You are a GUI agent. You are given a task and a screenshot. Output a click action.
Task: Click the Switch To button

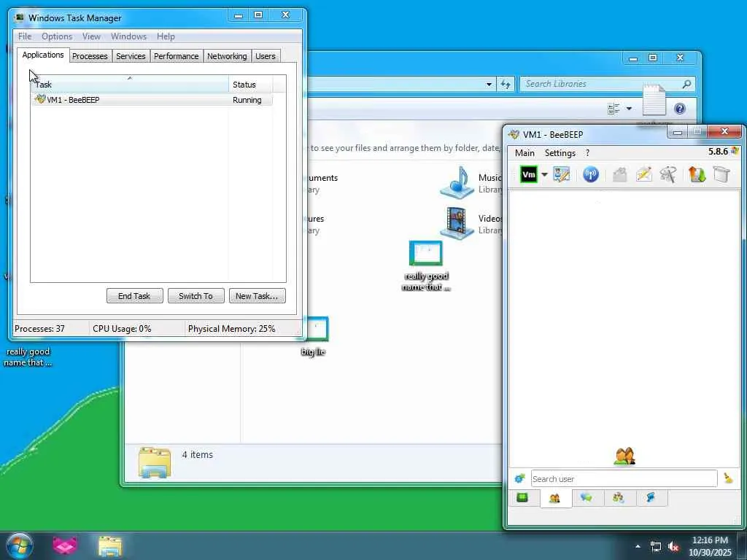point(196,296)
